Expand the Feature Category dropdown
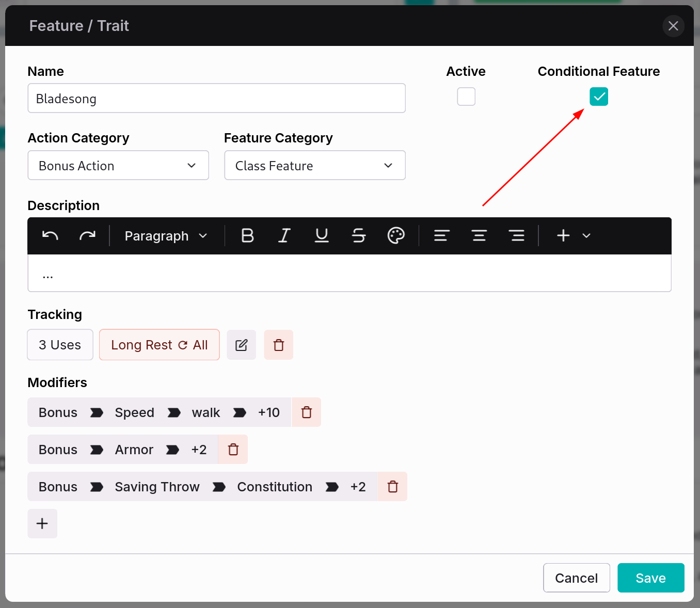The image size is (700, 608). [x=315, y=166]
